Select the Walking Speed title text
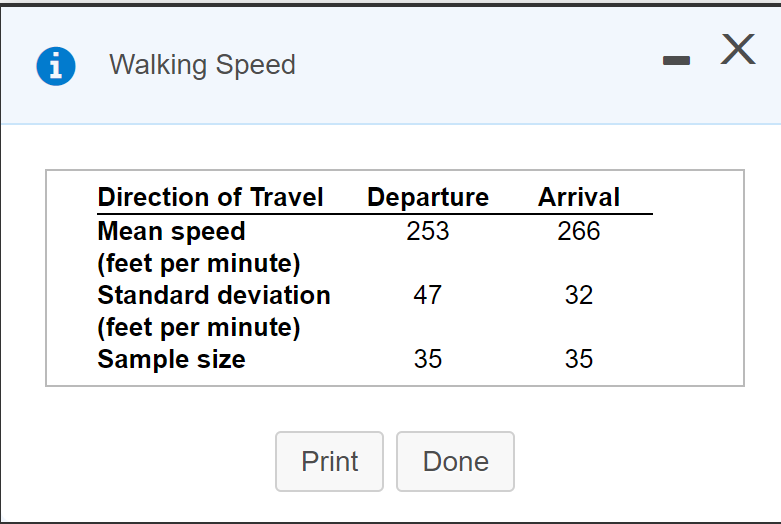 click(202, 65)
